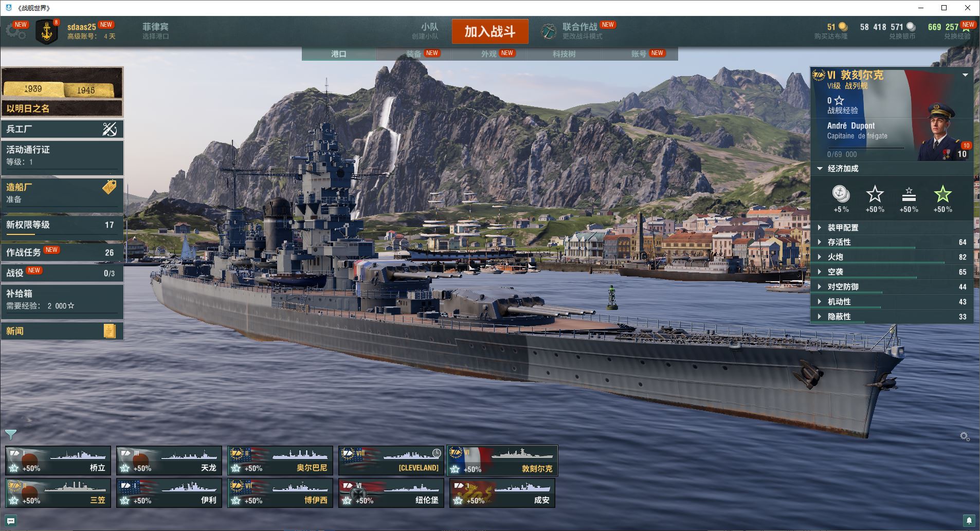Click the green star +50% bonus icon
This screenshot has width=980, height=531.
coord(942,194)
